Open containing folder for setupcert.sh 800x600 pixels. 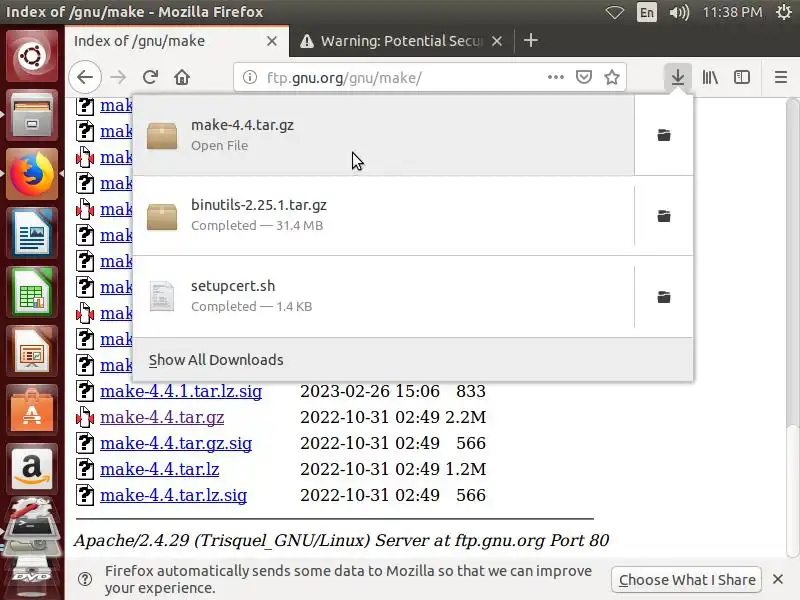(x=664, y=297)
